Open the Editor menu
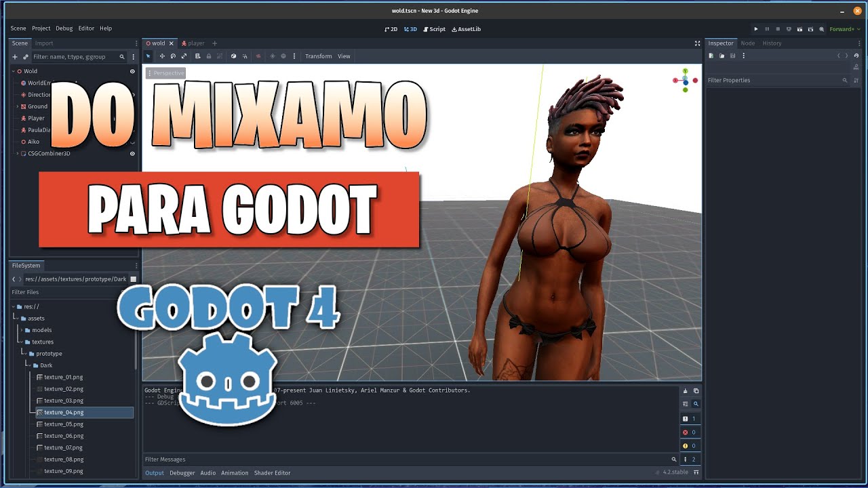 (x=86, y=28)
